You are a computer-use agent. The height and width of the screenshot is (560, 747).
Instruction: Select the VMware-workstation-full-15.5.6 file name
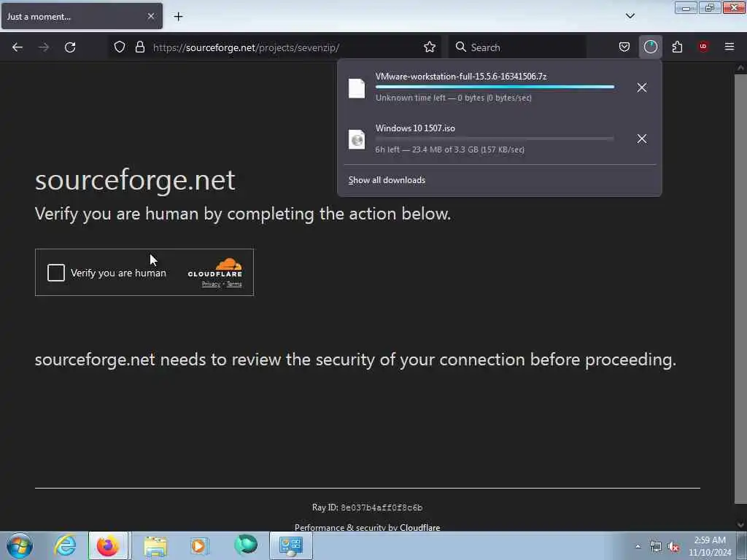461,76
